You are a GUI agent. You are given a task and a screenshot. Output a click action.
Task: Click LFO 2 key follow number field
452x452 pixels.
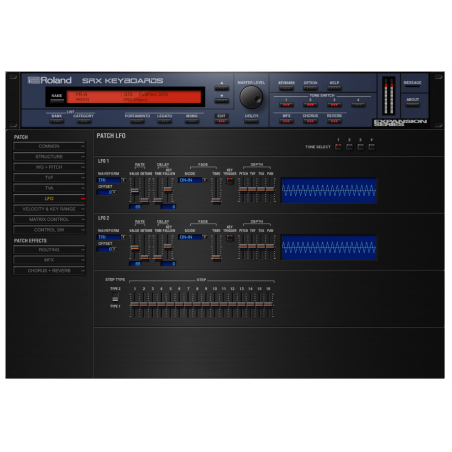pos(168,264)
